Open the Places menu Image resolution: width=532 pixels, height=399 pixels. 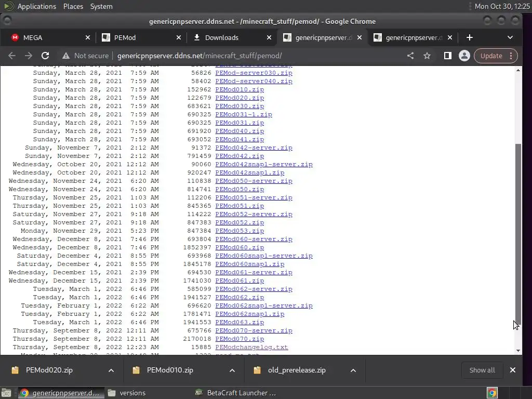click(x=73, y=6)
